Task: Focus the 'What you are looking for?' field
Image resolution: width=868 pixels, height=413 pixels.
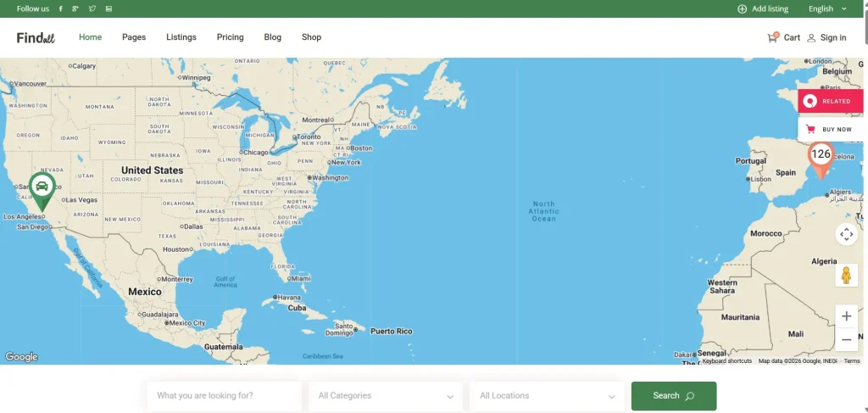Action: coord(224,396)
